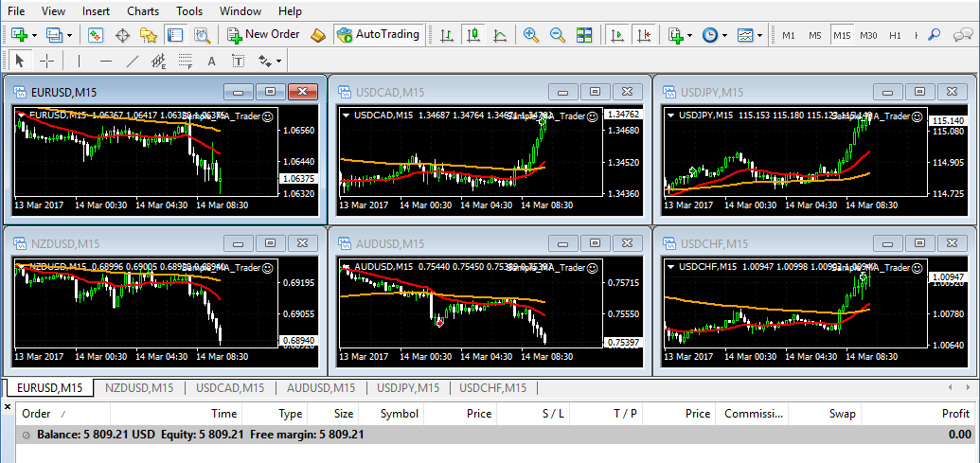The image size is (980, 463).
Task: Draw a vertical line tool
Action: [x=79, y=61]
